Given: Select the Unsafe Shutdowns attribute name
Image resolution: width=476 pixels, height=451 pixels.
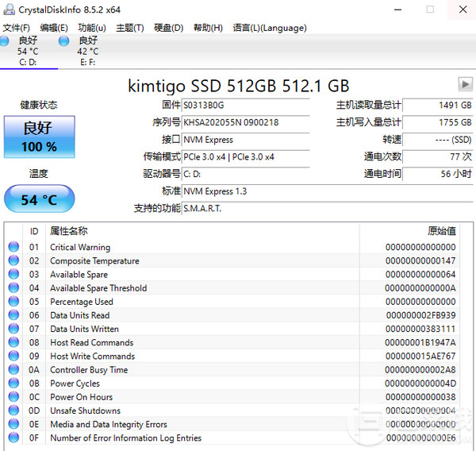Looking at the screenshot, I should [x=86, y=411].
